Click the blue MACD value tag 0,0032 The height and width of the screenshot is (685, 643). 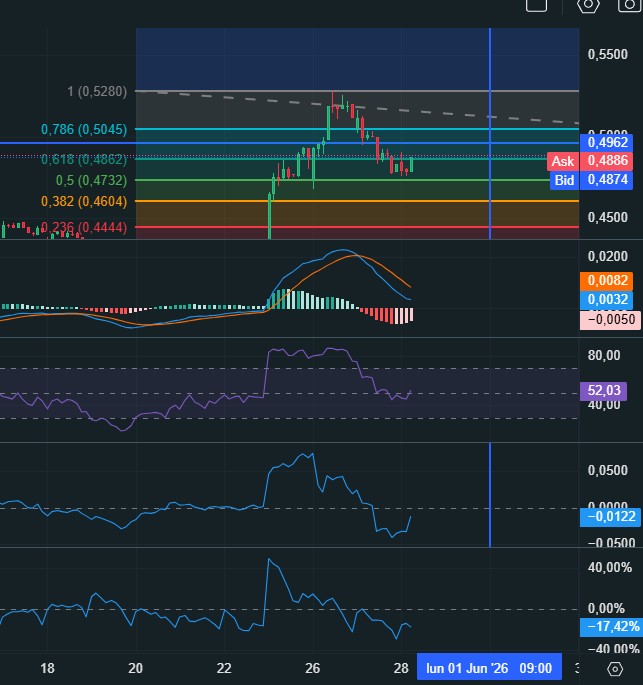coord(606,300)
